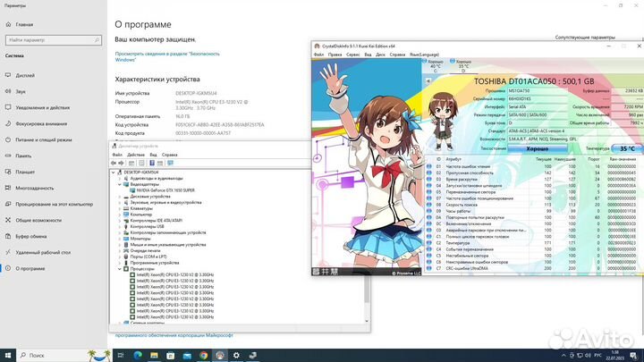Expand Аудиовходы и аудиовыходы node

point(120,179)
